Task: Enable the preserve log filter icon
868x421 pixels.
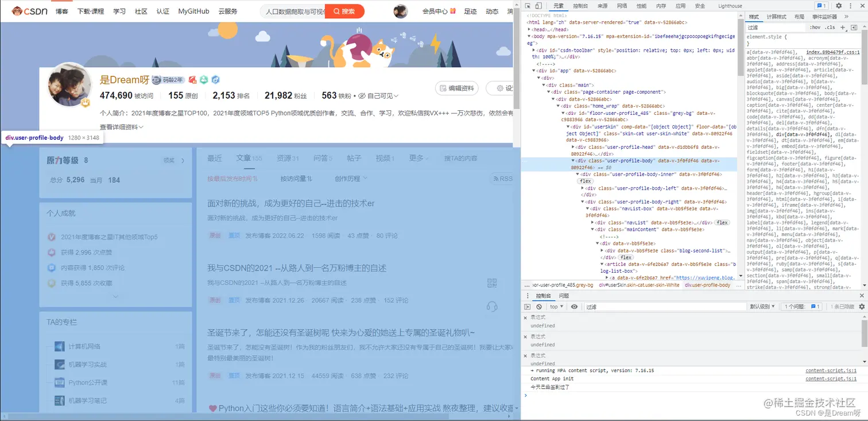Action: point(526,306)
